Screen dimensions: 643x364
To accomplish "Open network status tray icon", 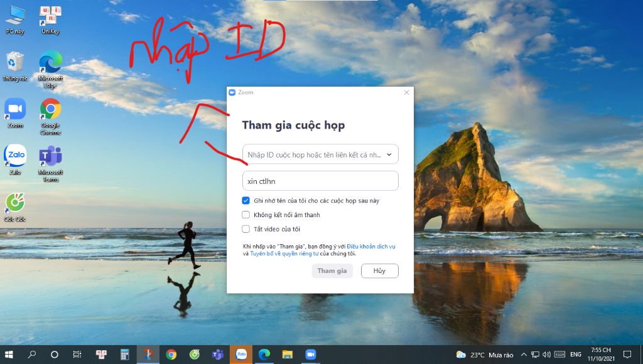I will pos(535,355).
